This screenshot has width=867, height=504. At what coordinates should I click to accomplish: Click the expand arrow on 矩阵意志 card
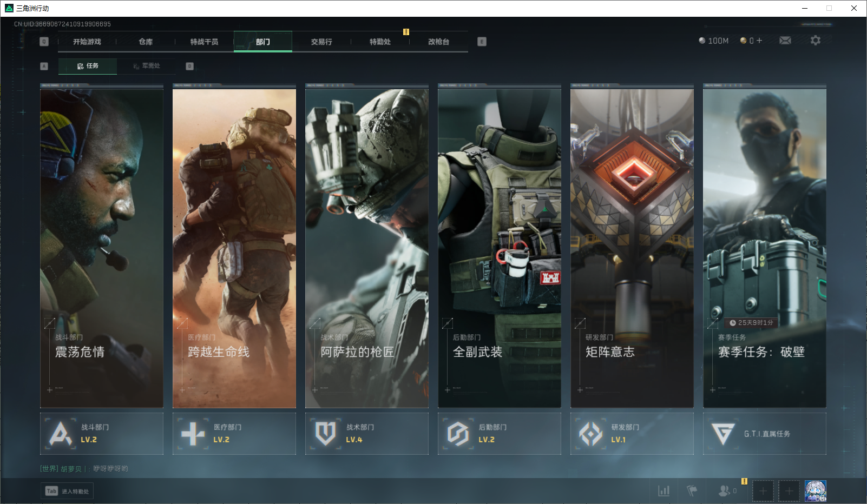[x=580, y=323]
